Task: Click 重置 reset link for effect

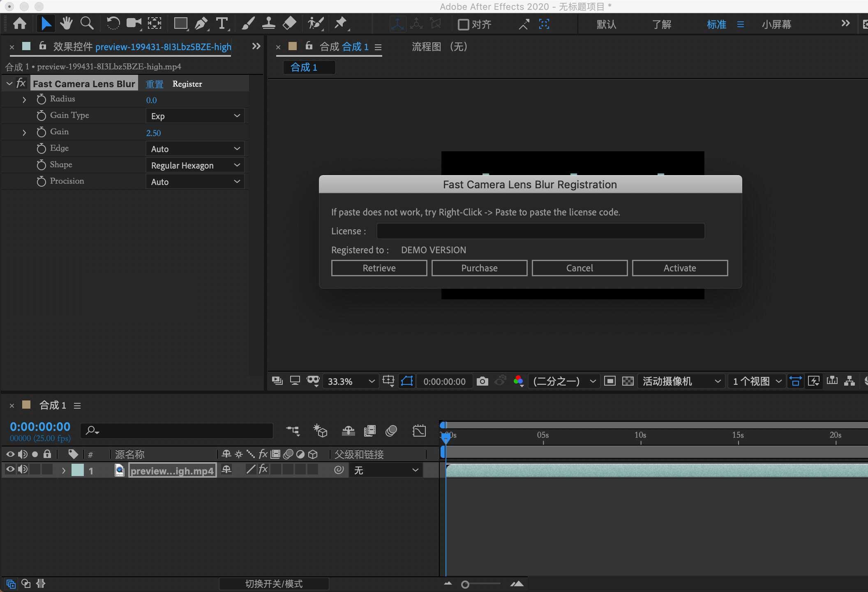Action: tap(155, 84)
